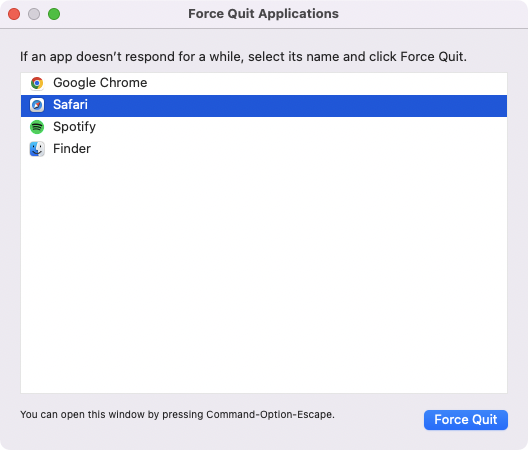This screenshot has height=450, width=528.
Task: Choose Finder from the application list
Action: tap(72, 149)
